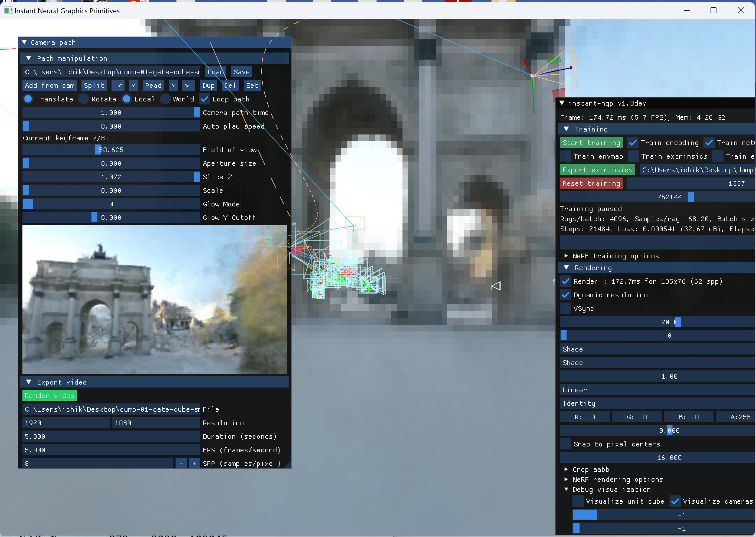Jump to last keyframe with >| button
This screenshot has height=537, width=756.
click(189, 86)
